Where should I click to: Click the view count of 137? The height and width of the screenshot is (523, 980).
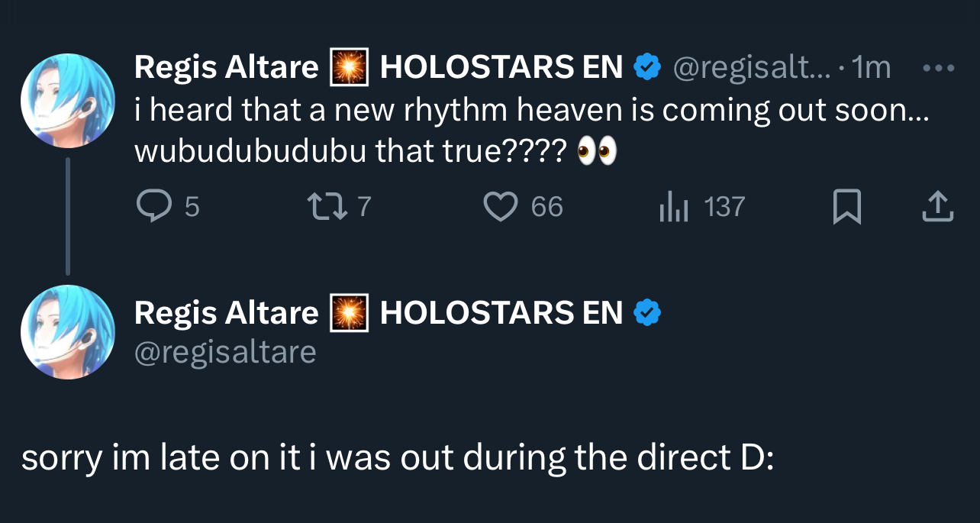pyautogui.click(x=724, y=207)
